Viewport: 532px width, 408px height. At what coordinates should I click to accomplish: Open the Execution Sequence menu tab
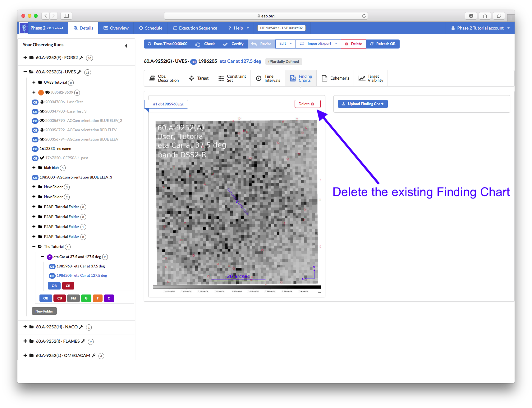coord(195,28)
